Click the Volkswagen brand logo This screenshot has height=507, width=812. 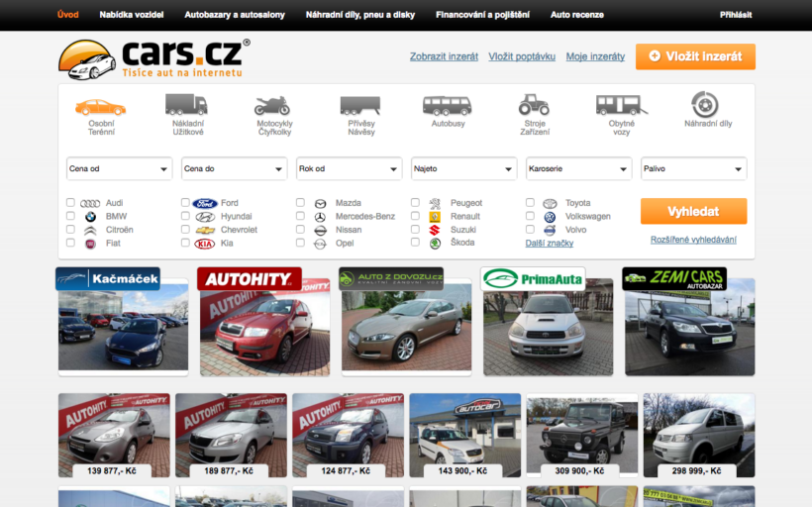pyautogui.click(x=550, y=217)
